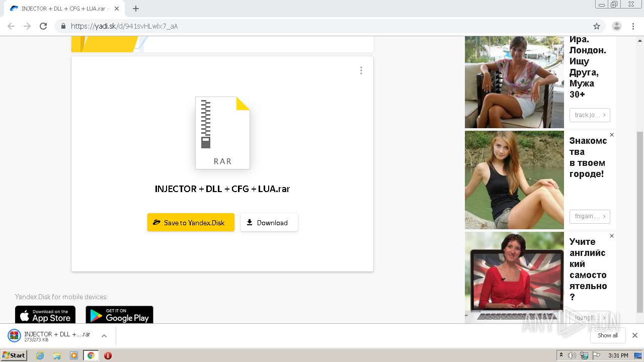
Task: Click the 3:31 PM taskbar clock
Action: point(618,355)
